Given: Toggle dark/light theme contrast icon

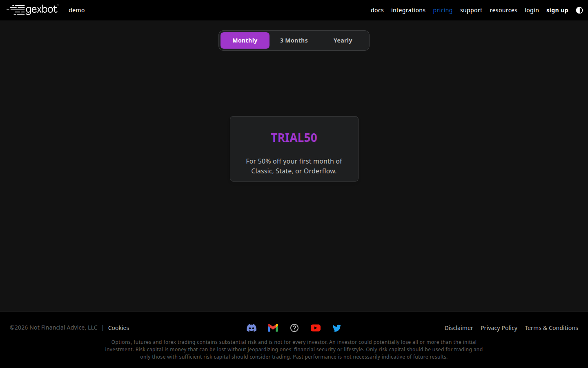Looking at the screenshot, I should click(579, 10).
